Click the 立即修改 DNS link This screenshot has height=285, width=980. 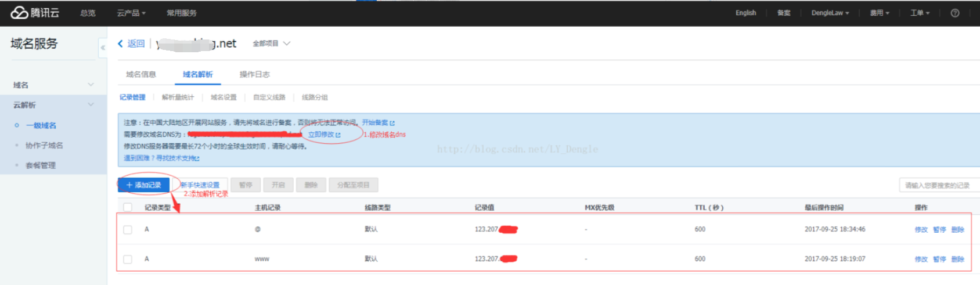(324, 135)
